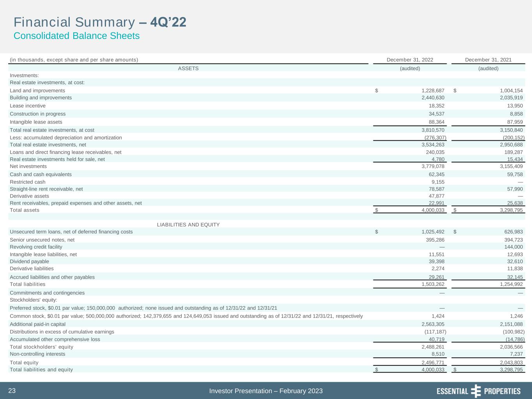Select the ASSETS section heading
532x399 pixels.
(x=188, y=68)
